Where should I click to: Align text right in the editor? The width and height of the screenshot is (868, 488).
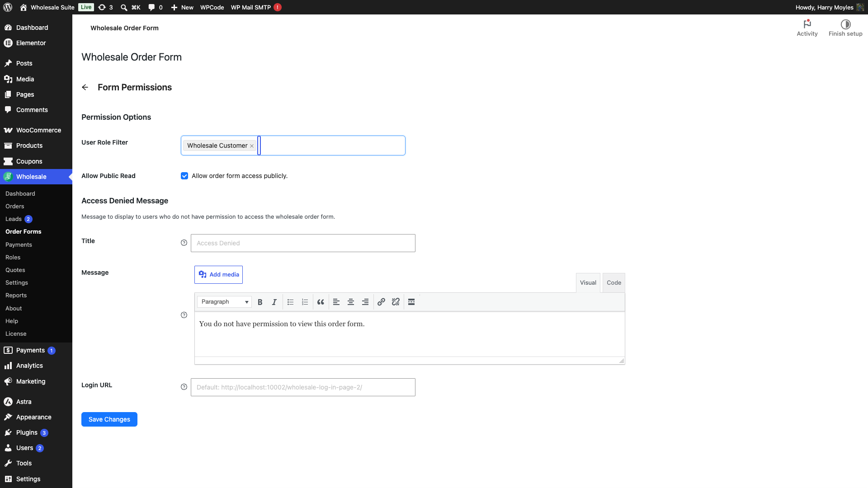point(365,302)
